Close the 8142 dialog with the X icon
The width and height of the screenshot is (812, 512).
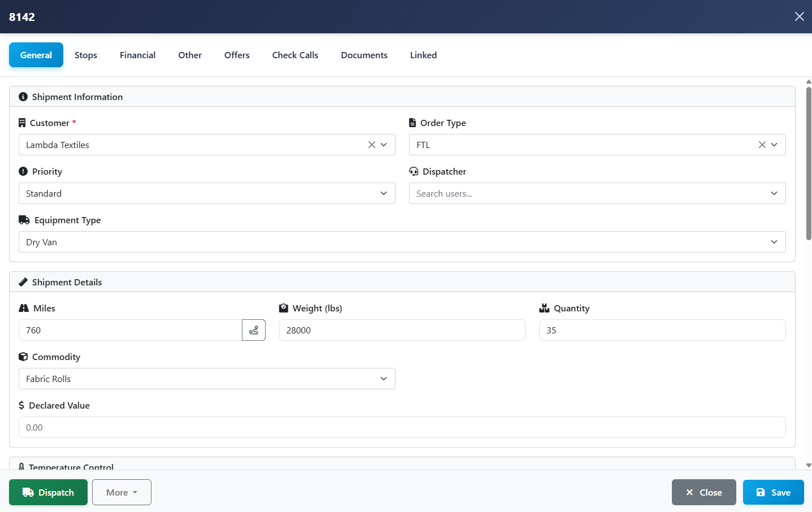click(799, 16)
